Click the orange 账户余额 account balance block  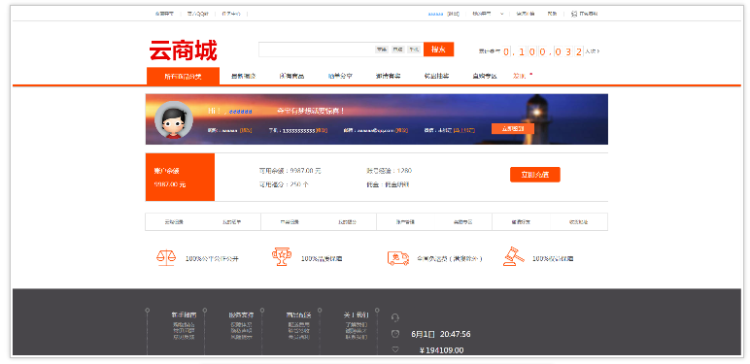click(x=180, y=177)
